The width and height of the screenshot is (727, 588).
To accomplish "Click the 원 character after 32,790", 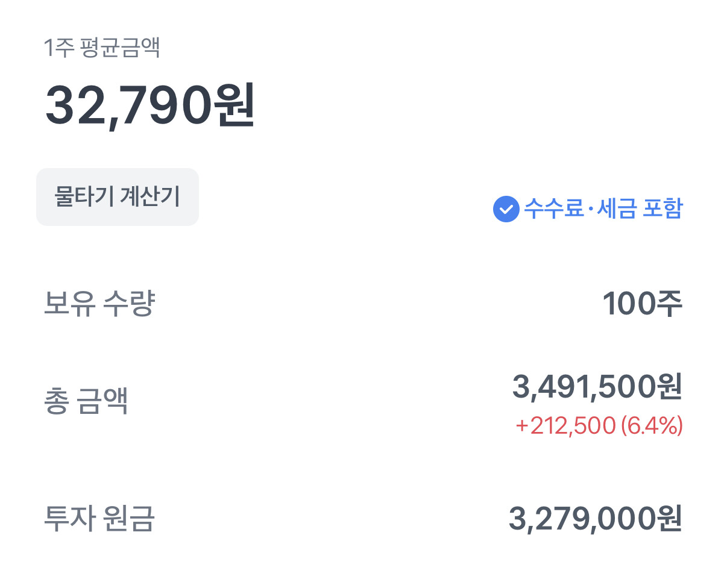I will click(x=234, y=105).
